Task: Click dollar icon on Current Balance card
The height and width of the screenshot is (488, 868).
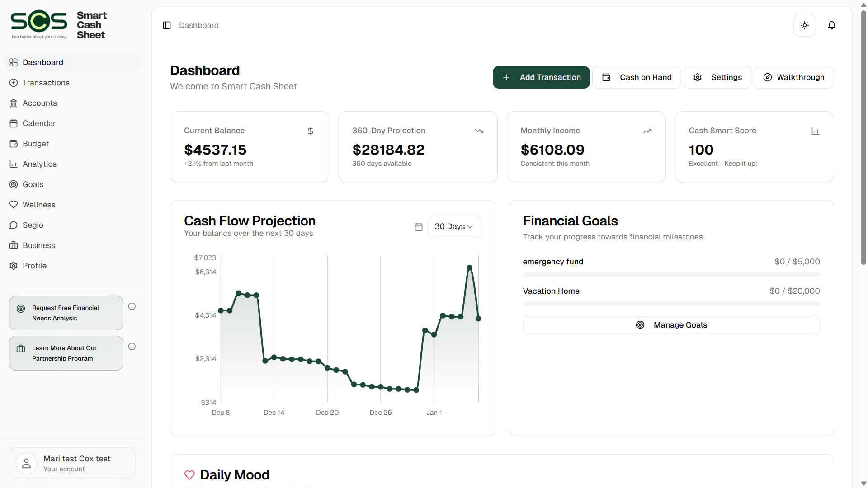Action: click(x=311, y=131)
